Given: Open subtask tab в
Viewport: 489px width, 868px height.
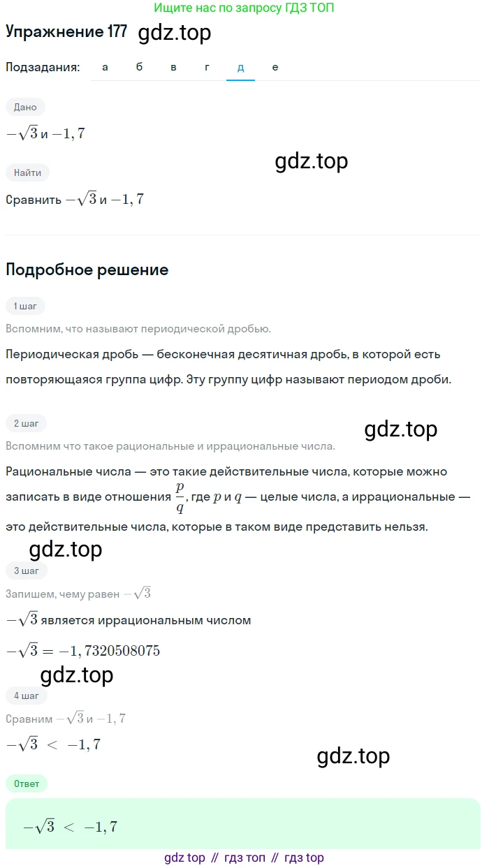Looking at the screenshot, I should pos(173,67).
